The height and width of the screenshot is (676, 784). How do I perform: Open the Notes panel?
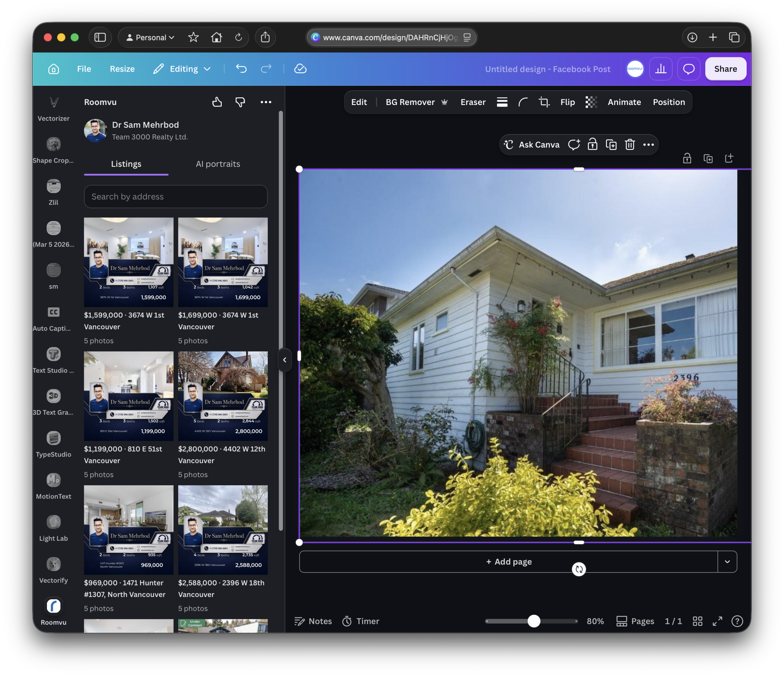click(x=313, y=621)
